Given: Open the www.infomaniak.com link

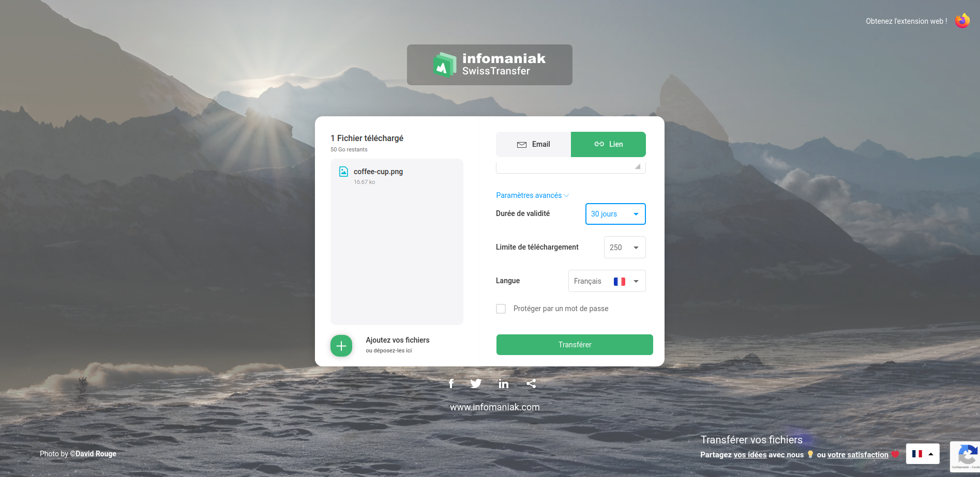Looking at the screenshot, I should coord(495,407).
